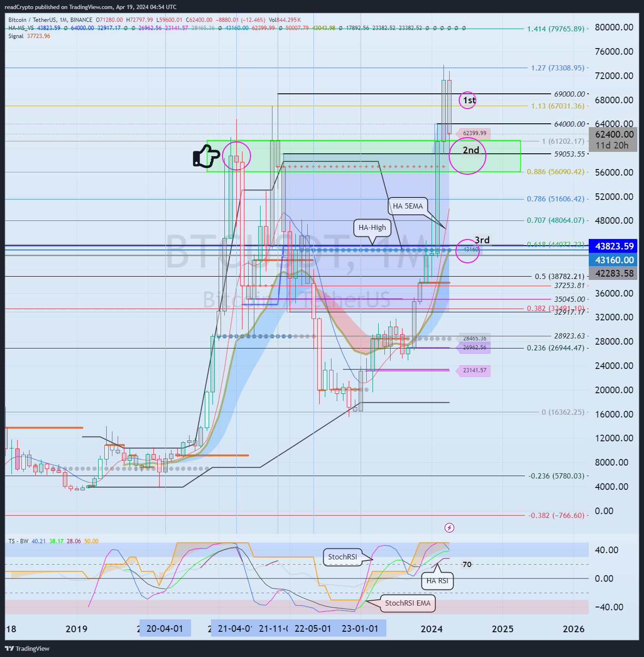Screen dimensions: 644x657
Task: Click the 2019 label on the time axis
Action: pyautogui.click(x=76, y=629)
